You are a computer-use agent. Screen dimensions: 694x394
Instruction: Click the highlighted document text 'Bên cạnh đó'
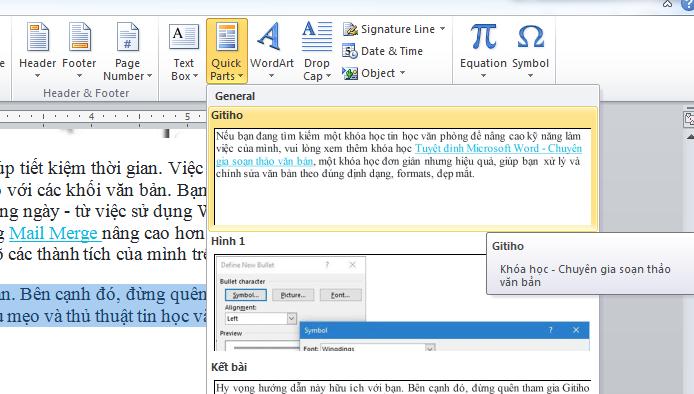[69, 294]
